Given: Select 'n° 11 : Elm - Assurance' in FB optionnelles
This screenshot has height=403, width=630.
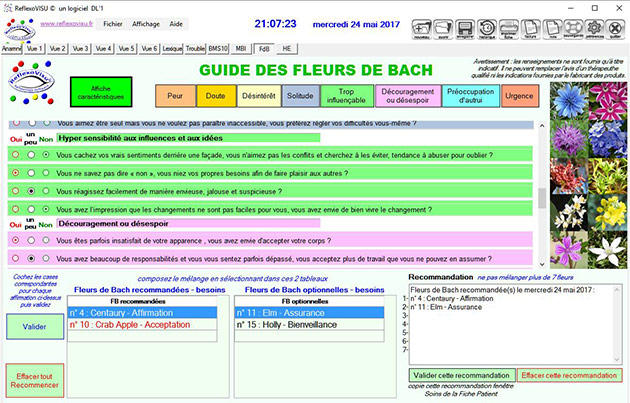Looking at the screenshot, I should (x=309, y=313).
